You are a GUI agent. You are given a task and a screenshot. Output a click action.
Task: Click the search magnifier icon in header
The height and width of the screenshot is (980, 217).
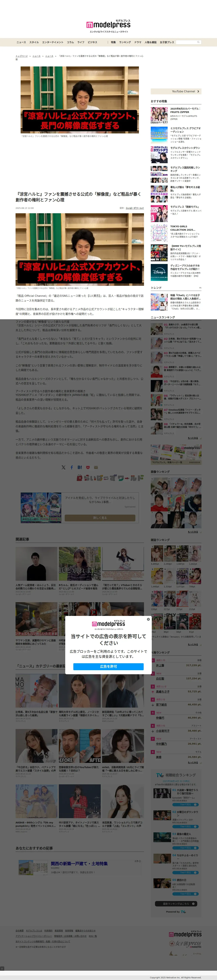[198, 42]
